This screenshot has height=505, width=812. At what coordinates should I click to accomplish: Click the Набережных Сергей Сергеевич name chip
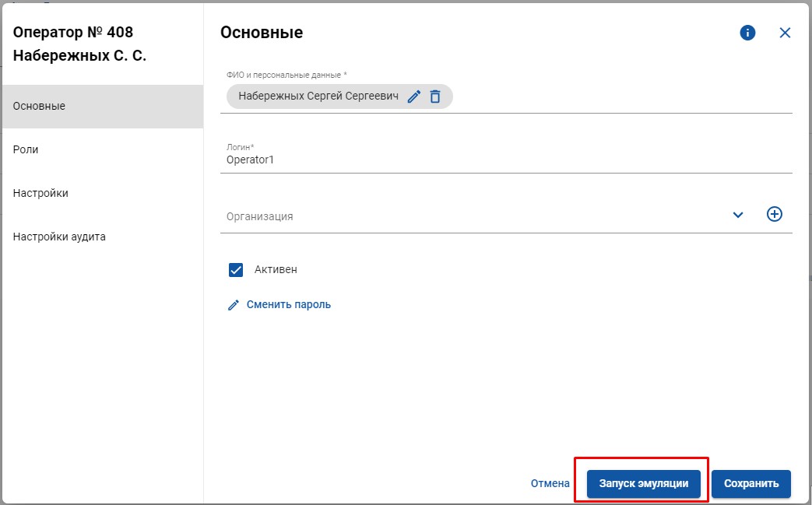pyautogui.click(x=318, y=96)
